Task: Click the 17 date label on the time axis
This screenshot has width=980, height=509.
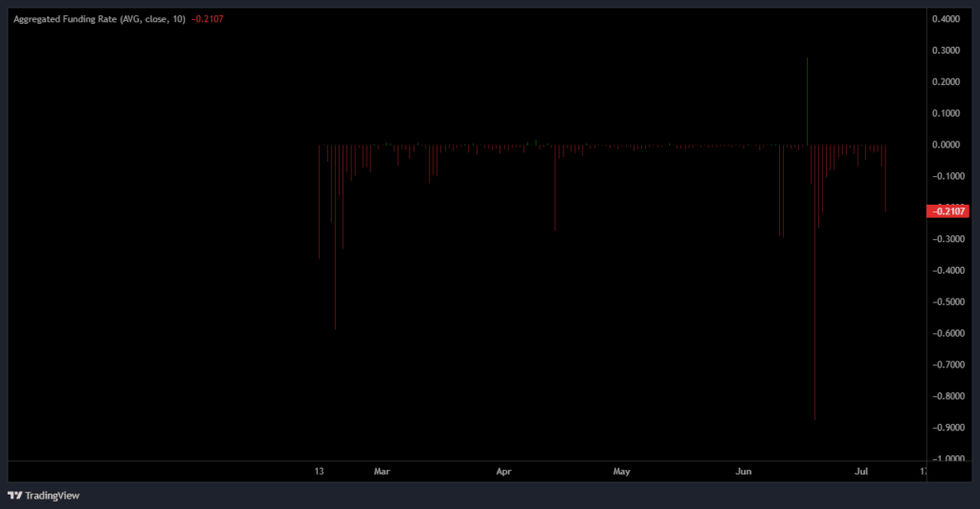Action: pos(924,472)
